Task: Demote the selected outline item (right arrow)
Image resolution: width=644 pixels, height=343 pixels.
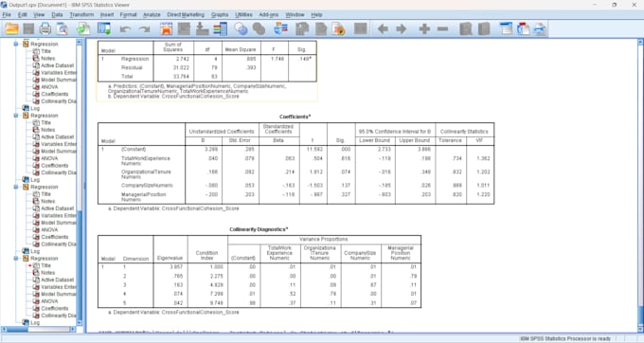Action: [402, 28]
